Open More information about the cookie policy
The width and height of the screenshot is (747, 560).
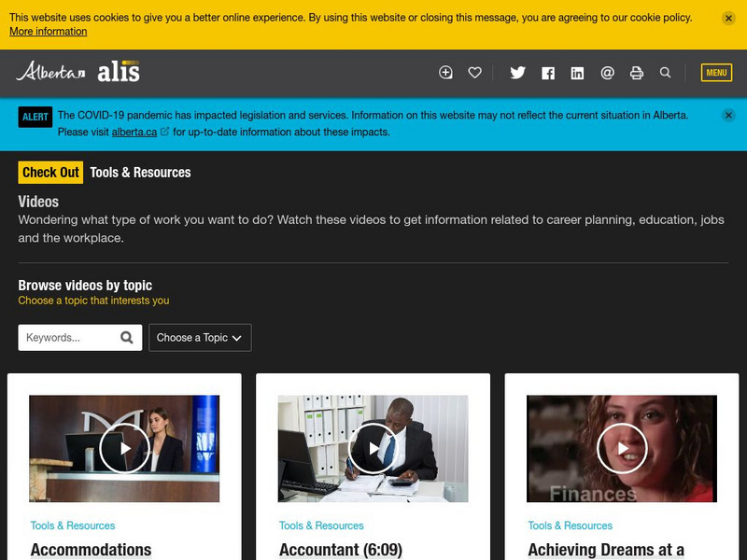[49, 32]
